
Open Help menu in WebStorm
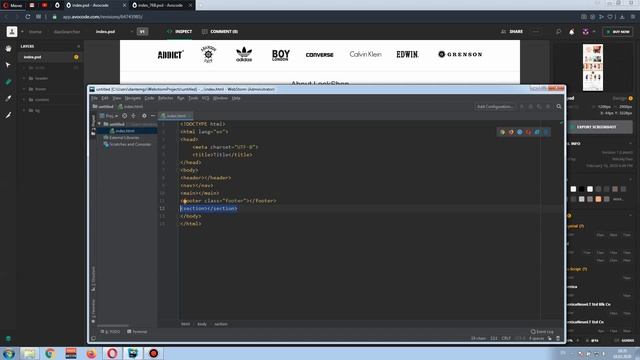[x=236, y=98]
